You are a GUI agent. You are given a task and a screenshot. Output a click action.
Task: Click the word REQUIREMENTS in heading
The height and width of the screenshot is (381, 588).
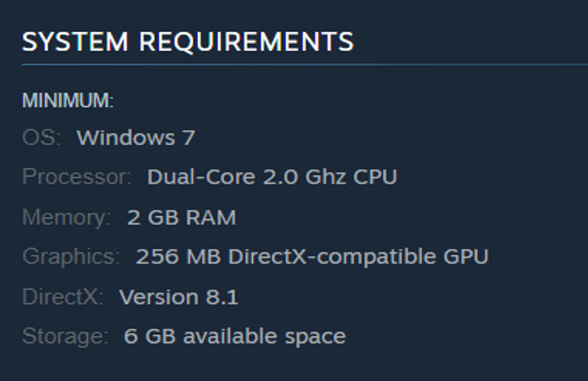click(246, 41)
